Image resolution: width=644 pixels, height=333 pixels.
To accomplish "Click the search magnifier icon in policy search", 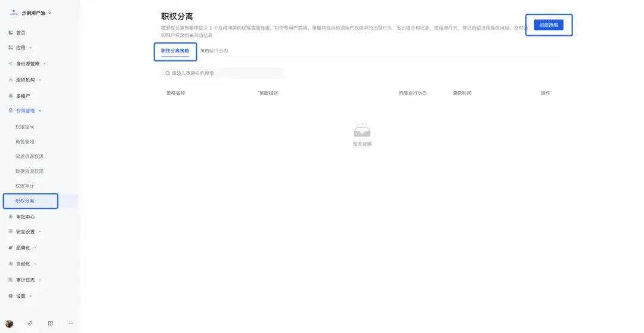I will tap(168, 73).
